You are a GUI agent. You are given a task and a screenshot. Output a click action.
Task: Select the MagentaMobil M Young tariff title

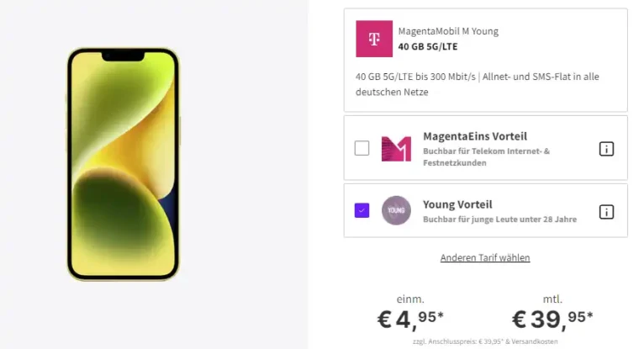tap(448, 31)
